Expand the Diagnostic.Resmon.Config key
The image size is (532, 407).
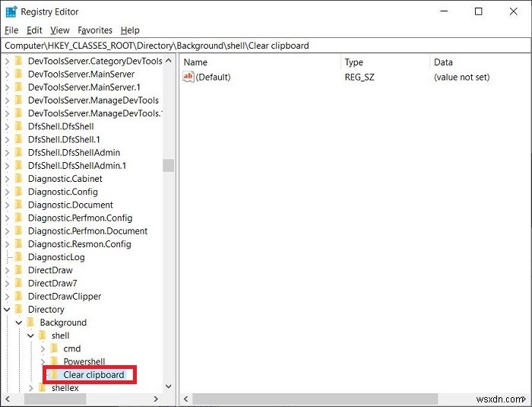pos(7,244)
